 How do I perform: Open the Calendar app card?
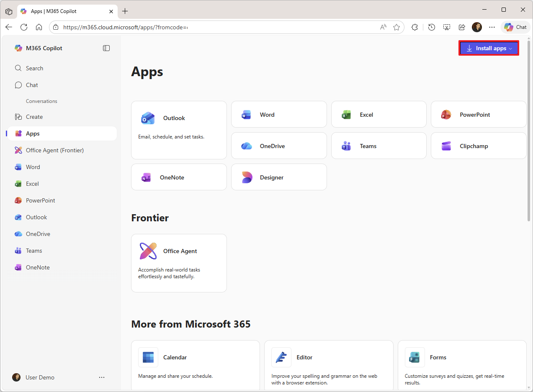(195, 364)
